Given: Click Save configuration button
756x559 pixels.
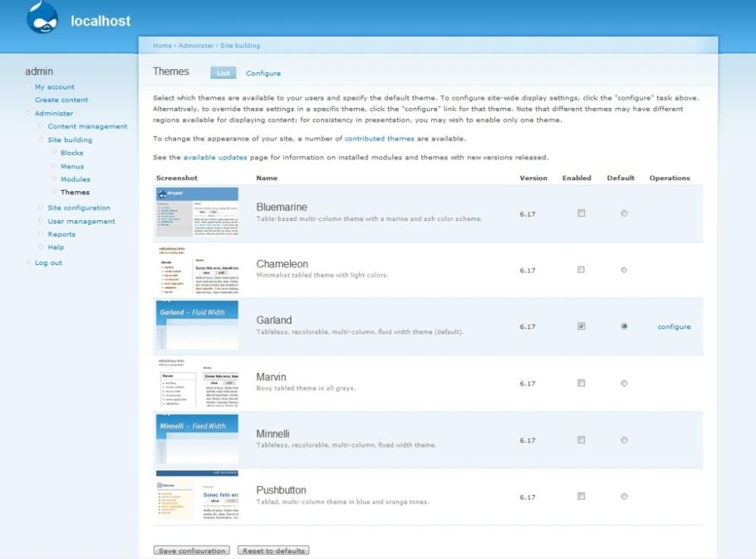Looking at the screenshot, I should 191,551.
